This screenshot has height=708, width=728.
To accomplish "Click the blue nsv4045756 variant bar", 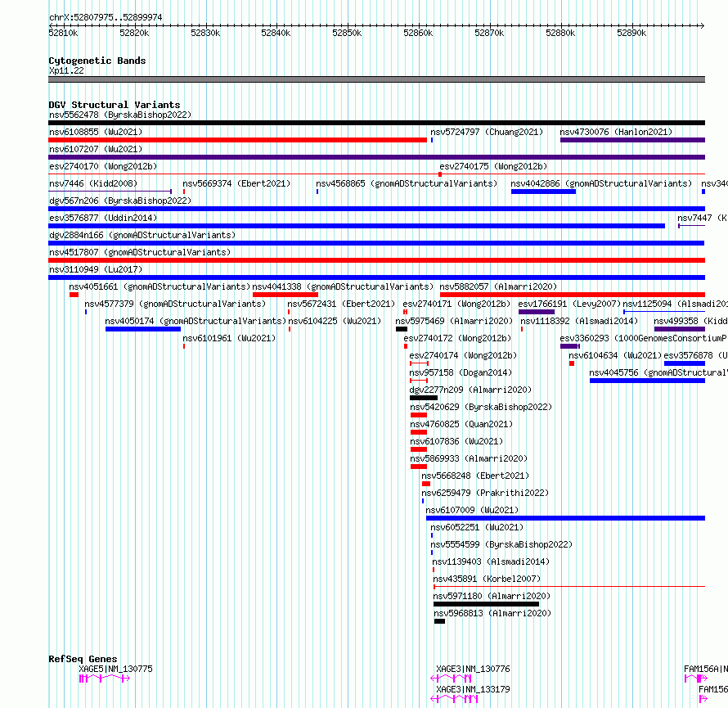I will 647,381.
